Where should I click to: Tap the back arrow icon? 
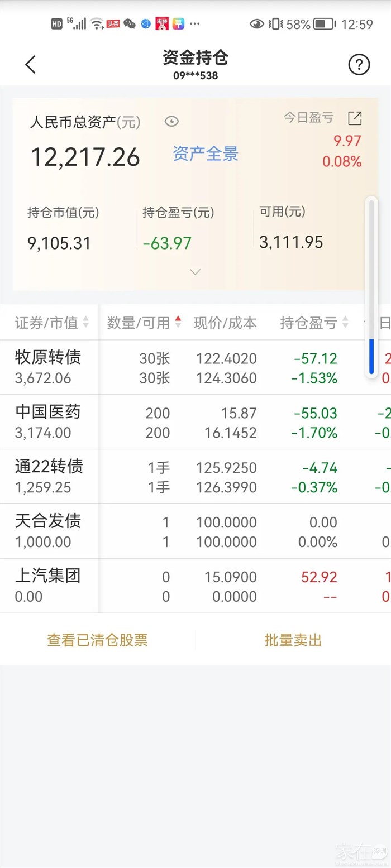click(31, 65)
